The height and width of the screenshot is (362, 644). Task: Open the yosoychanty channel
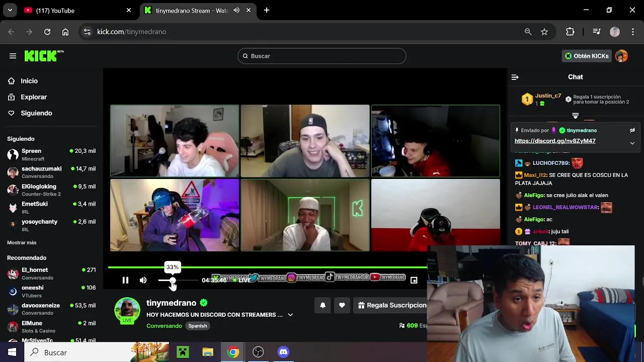click(51, 225)
